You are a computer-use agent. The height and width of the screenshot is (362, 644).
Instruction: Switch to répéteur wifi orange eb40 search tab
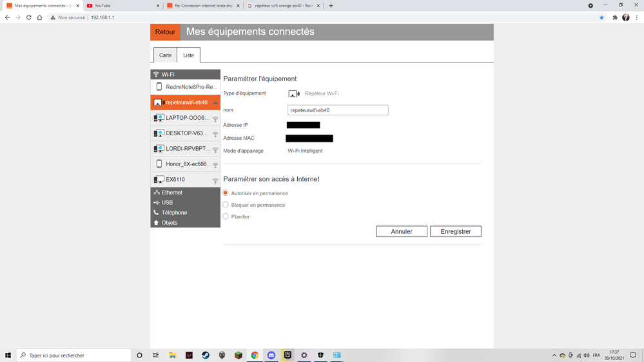284,6
